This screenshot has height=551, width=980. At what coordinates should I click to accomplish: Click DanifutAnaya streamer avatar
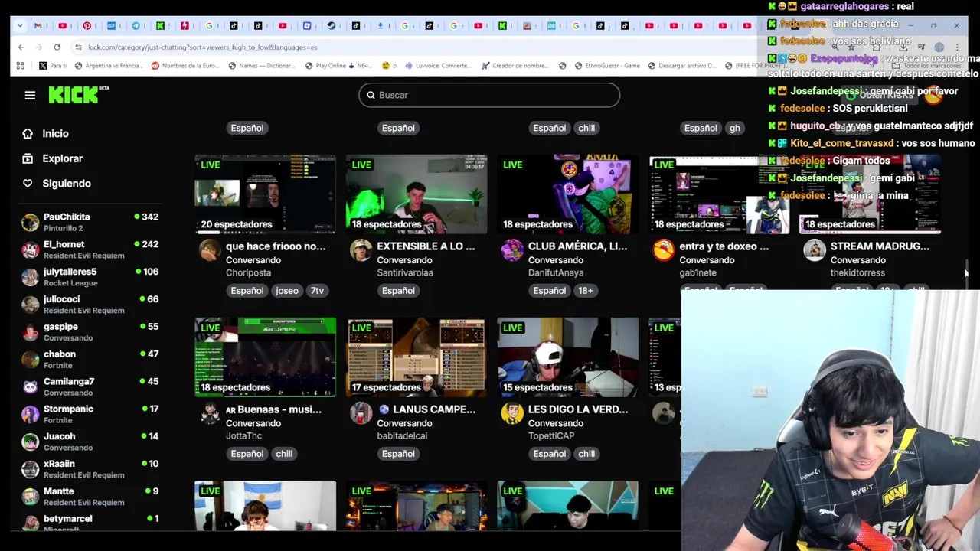point(512,250)
